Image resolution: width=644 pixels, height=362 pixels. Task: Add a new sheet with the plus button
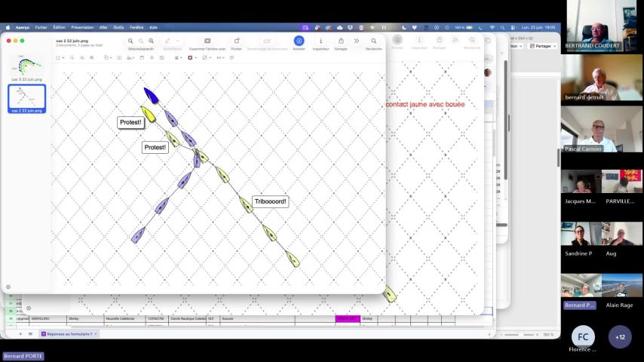[x=20, y=334]
